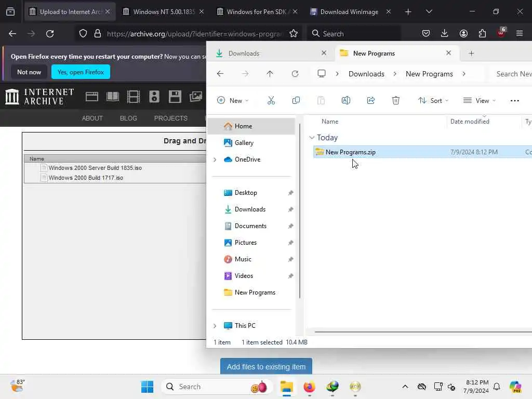Bookmark this page with the star icon
Screen dimensions: 532x399
pos(294,34)
